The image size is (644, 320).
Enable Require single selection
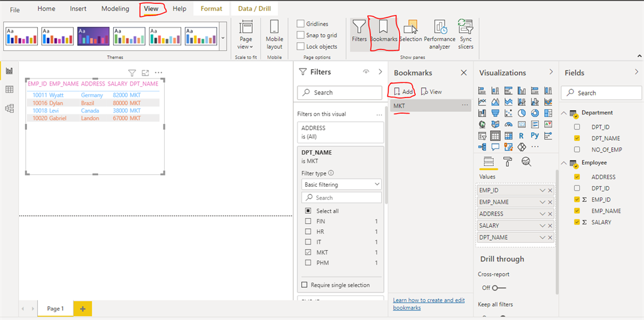click(304, 285)
